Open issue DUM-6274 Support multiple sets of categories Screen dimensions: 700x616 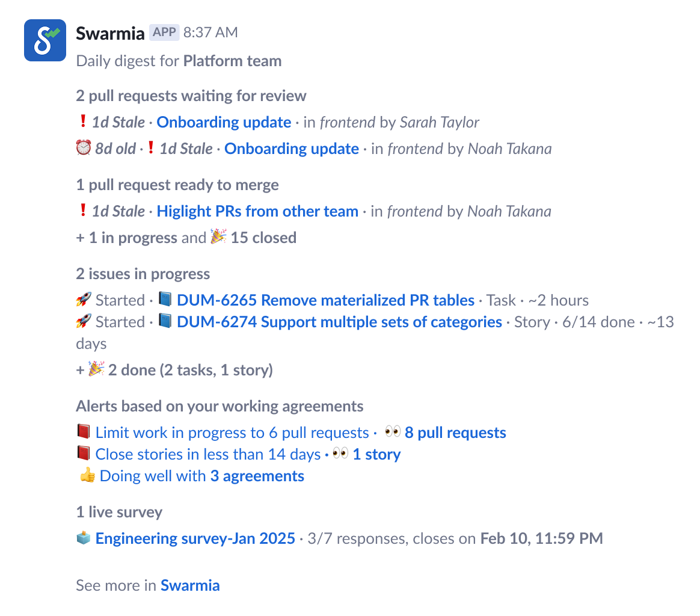[339, 322]
